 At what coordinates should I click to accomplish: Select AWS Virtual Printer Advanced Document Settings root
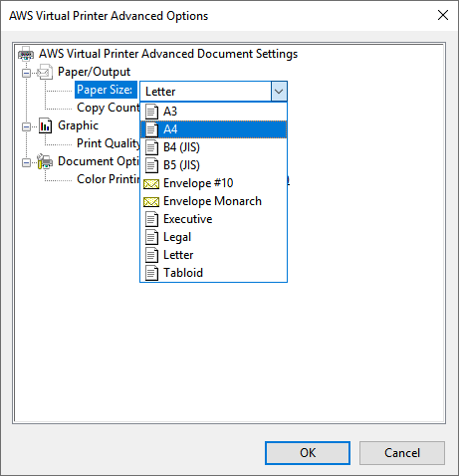click(168, 54)
